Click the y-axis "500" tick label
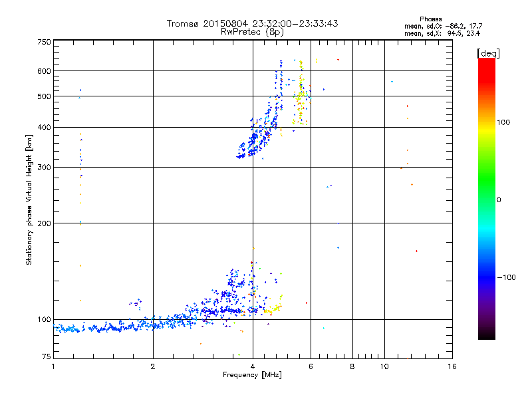This screenshot has height=399, width=532. [44, 96]
